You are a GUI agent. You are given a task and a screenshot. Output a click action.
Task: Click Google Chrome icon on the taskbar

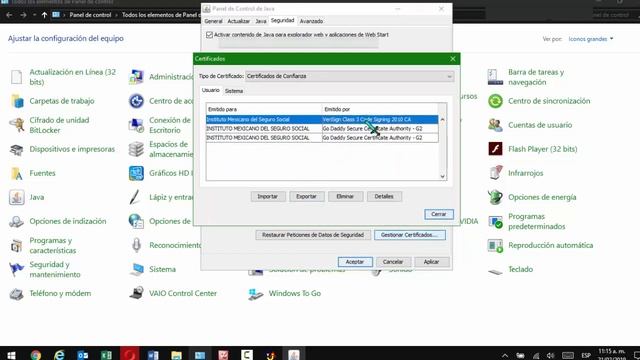36,355
